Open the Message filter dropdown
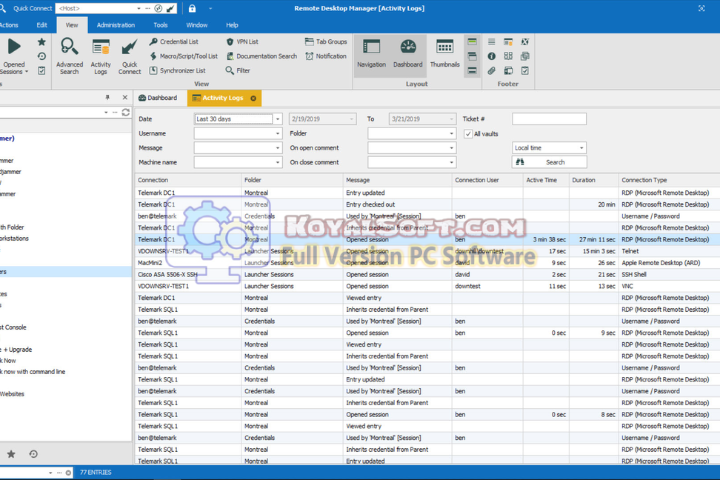 tap(277, 148)
